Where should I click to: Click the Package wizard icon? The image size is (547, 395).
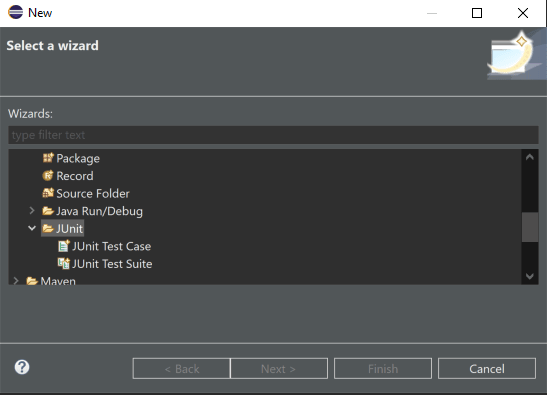(48, 158)
